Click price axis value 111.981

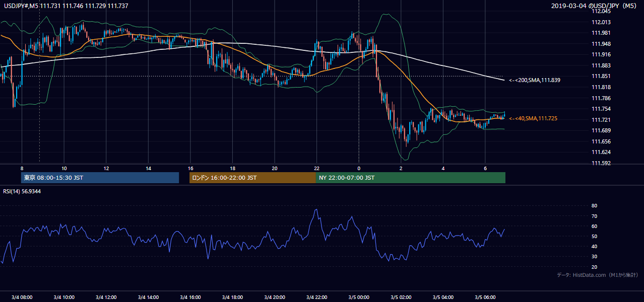tap(602, 33)
